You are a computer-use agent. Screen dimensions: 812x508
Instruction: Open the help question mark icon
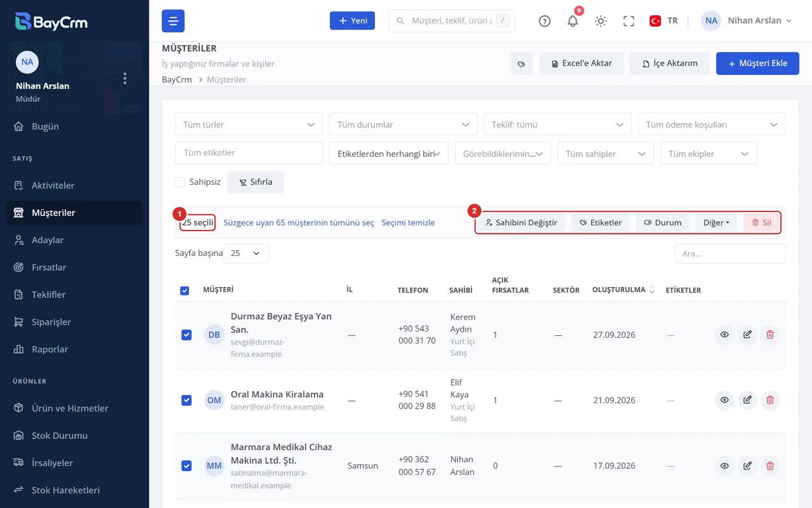pyautogui.click(x=544, y=21)
